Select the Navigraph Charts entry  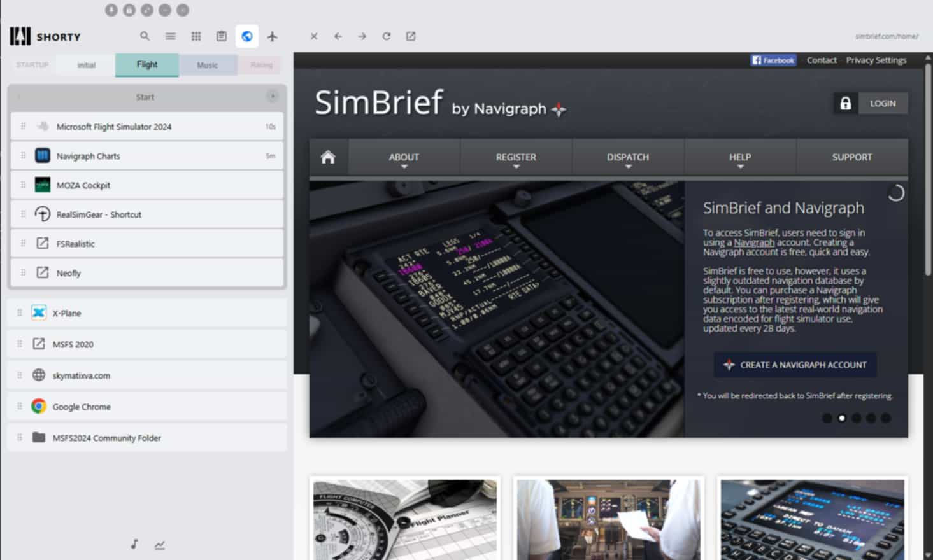[x=147, y=156]
